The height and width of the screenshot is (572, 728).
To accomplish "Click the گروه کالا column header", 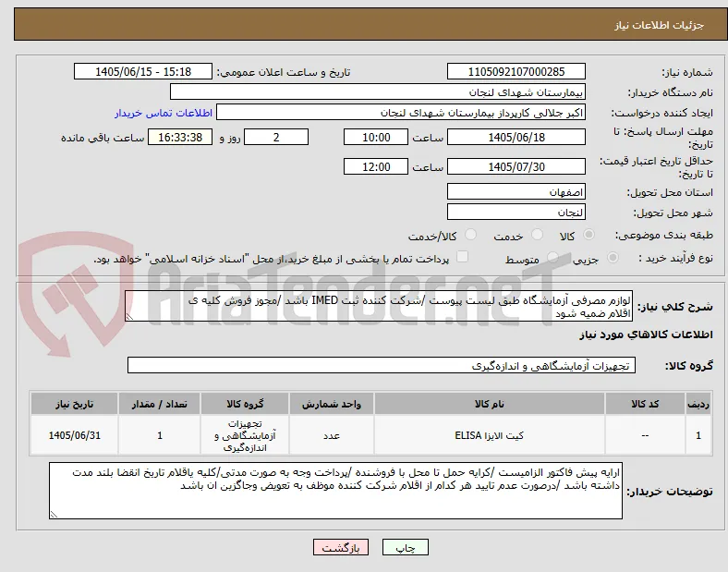I will [x=245, y=404].
